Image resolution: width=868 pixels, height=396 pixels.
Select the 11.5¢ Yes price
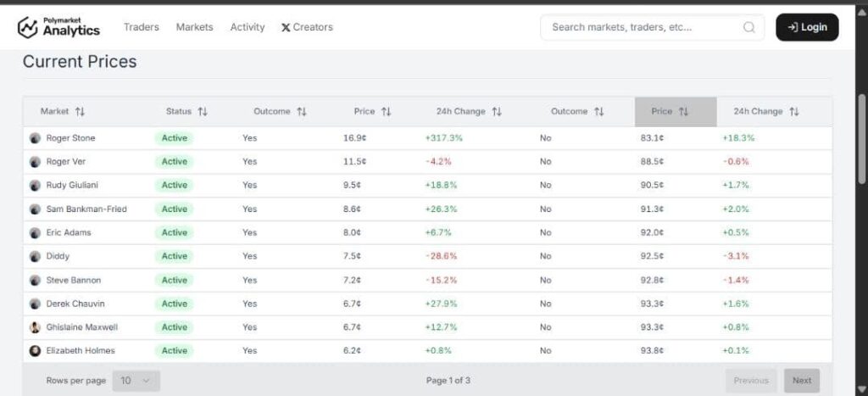[355, 162]
